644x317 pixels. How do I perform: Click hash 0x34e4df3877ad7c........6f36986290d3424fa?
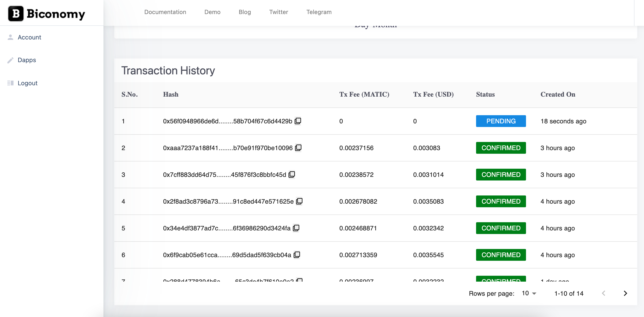coord(227,228)
